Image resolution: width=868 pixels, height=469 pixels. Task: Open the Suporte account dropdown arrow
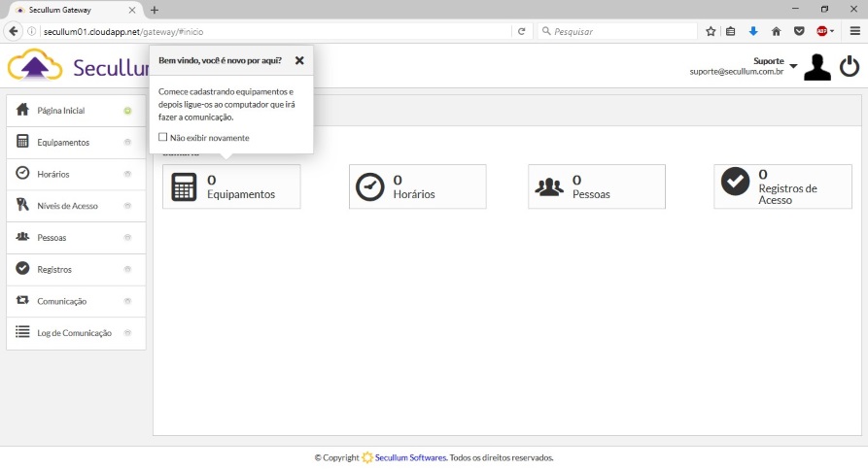793,66
